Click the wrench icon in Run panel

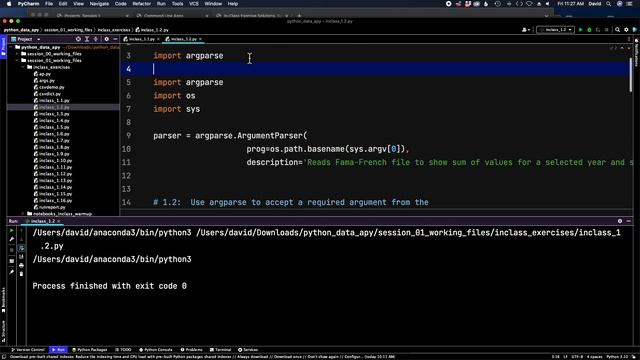click(x=12, y=240)
